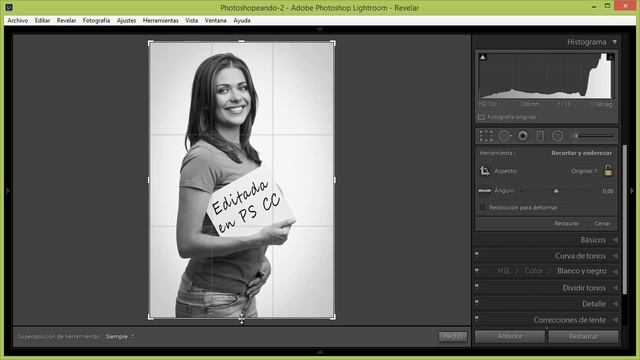Toggle the aspect ratio padlock

point(608,170)
